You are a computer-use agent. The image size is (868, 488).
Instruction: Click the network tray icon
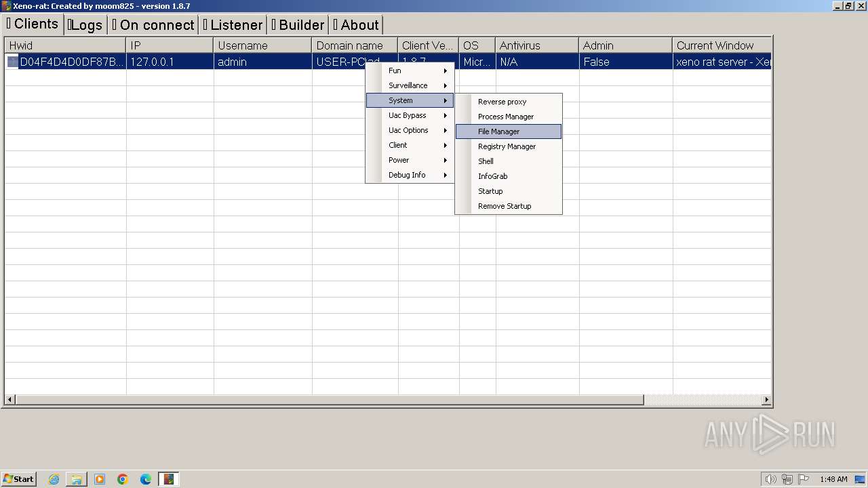coord(787,479)
